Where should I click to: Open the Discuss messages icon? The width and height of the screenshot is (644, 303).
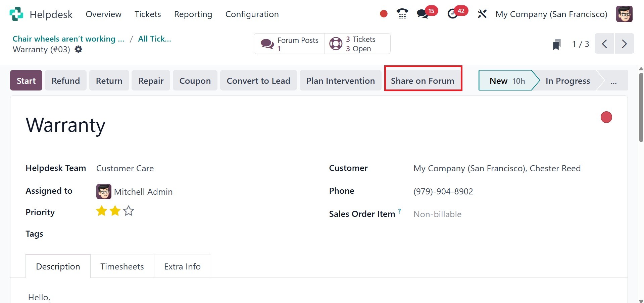click(423, 14)
